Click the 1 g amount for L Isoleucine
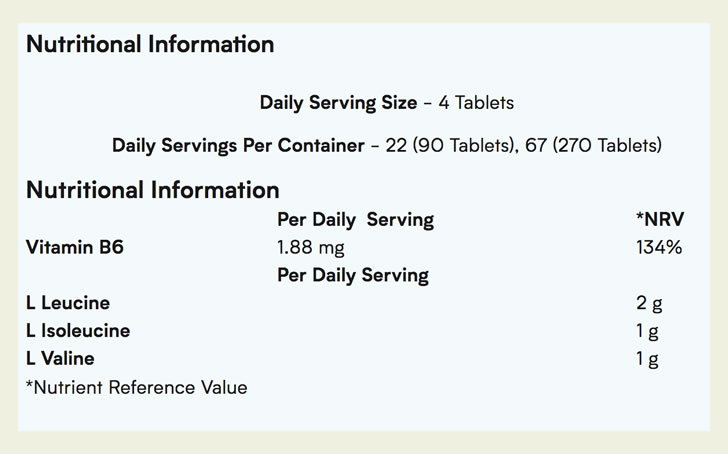This screenshot has width=728, height=454. pyautogui.click(x=647, y=331)
